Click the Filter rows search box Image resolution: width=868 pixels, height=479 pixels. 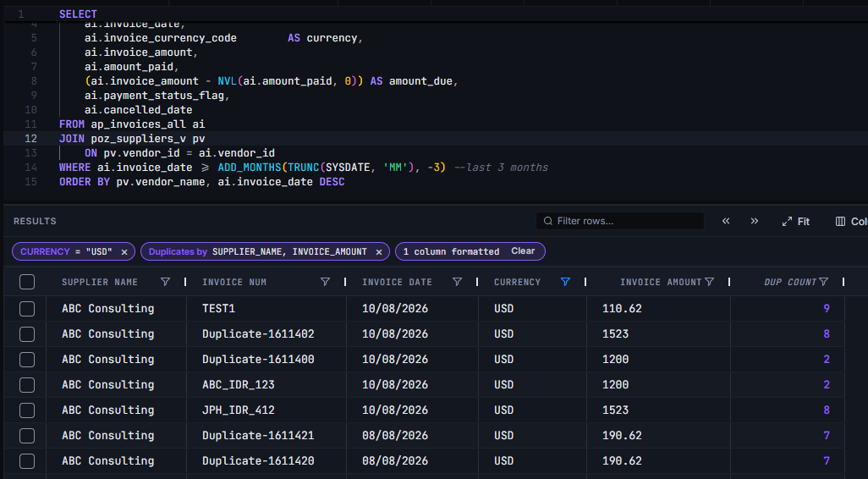tap(620, 221)
